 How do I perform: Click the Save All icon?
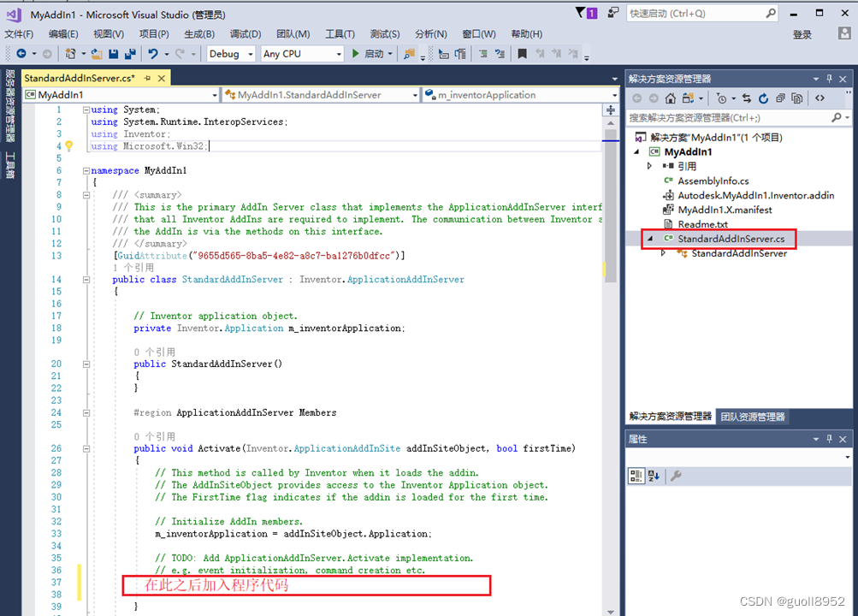point(130,54)
